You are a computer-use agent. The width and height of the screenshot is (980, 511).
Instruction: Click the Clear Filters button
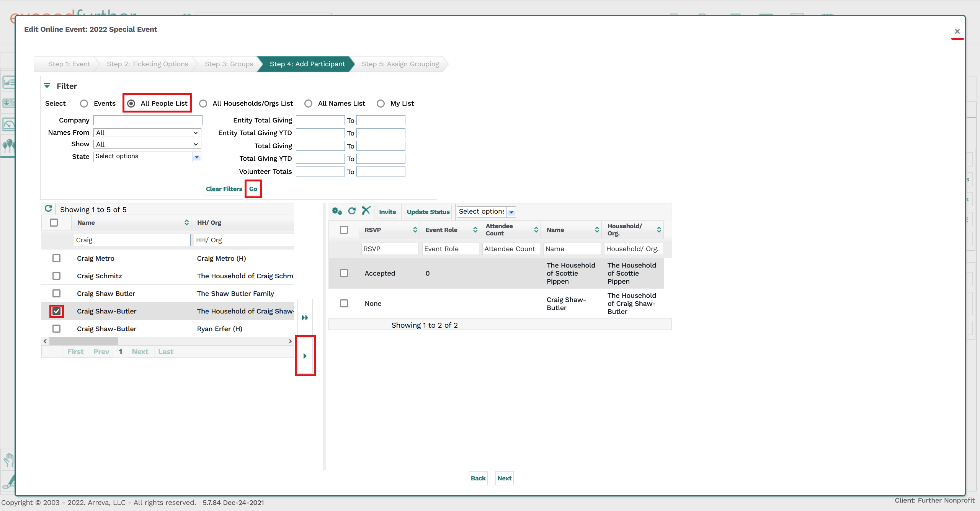click(x=224, y=189)
